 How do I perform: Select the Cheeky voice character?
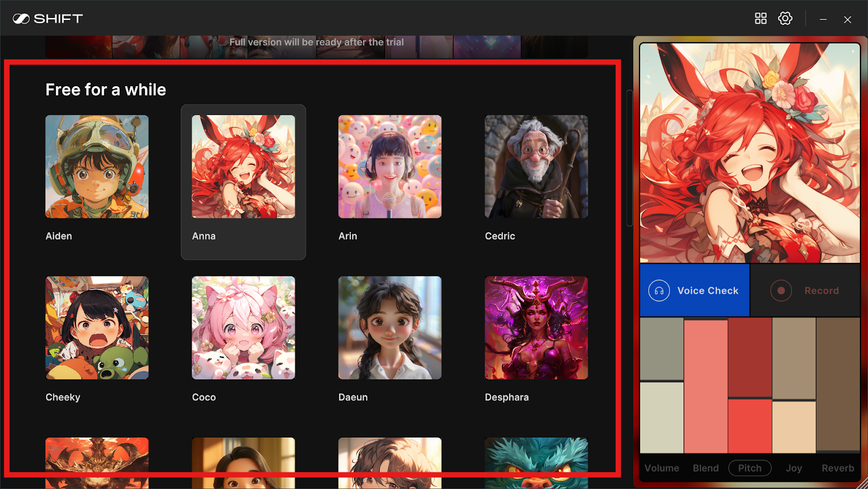click(x=97, y=327)
